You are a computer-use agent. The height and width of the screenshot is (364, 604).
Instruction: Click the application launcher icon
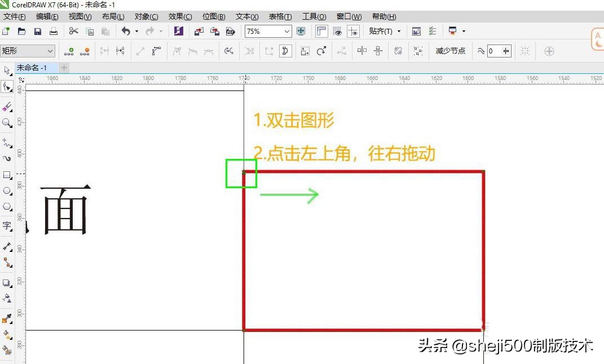(453, 31)
